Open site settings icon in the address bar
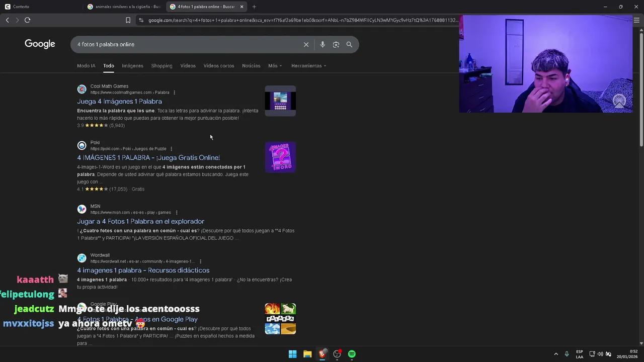Viewport: 644px width, 362px height. tap(141, 20)
